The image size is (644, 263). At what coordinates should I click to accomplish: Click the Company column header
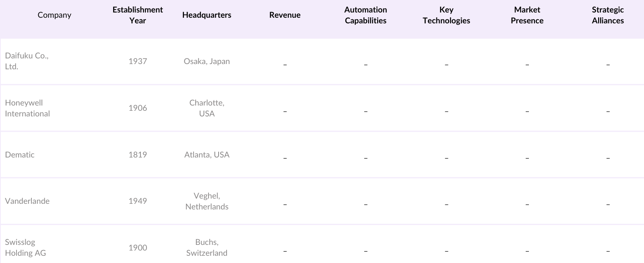point(54,15)
